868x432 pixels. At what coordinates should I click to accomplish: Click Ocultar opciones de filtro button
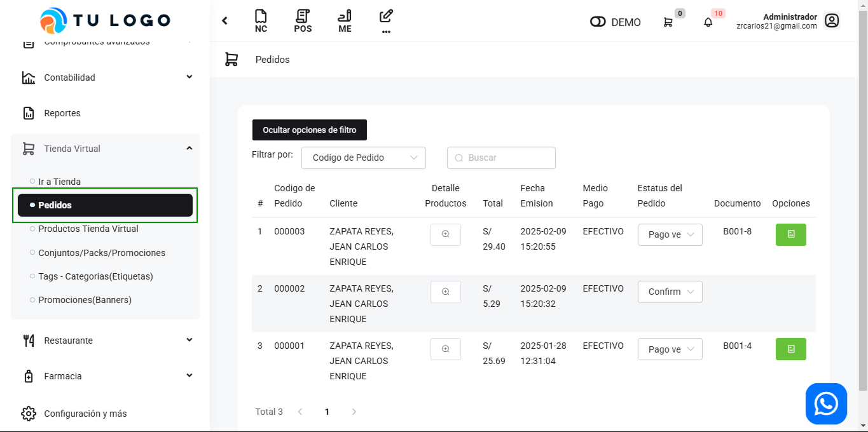310,130
